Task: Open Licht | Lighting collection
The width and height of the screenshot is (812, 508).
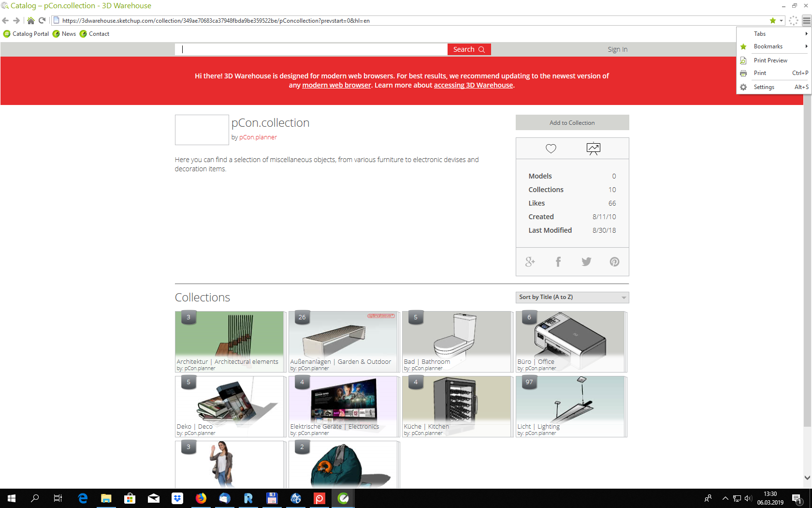Action: coord(570,406)
